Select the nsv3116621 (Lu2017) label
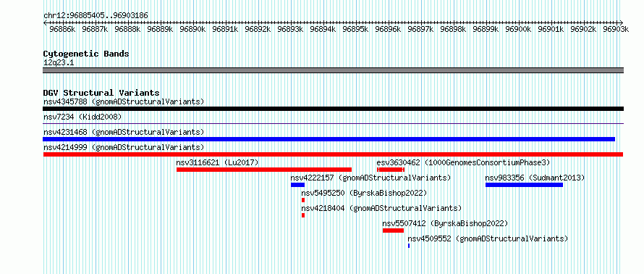 click(217, 162)
